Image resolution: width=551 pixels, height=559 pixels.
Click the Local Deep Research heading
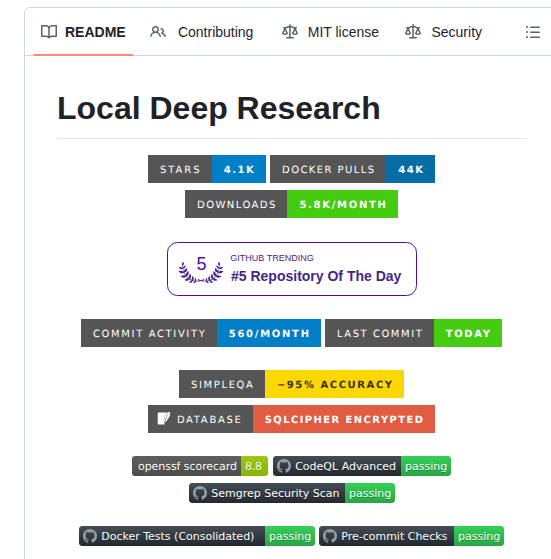click(x=218, y=109)
